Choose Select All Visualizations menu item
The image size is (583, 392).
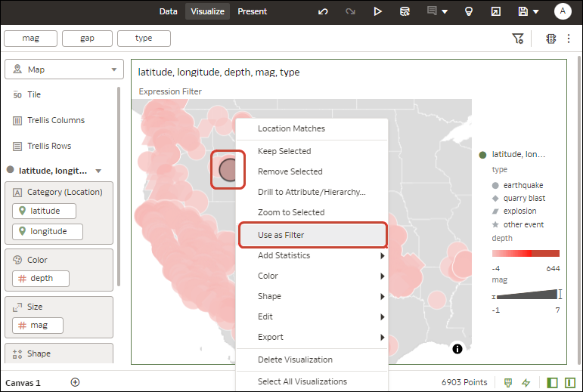pos(312,381)
